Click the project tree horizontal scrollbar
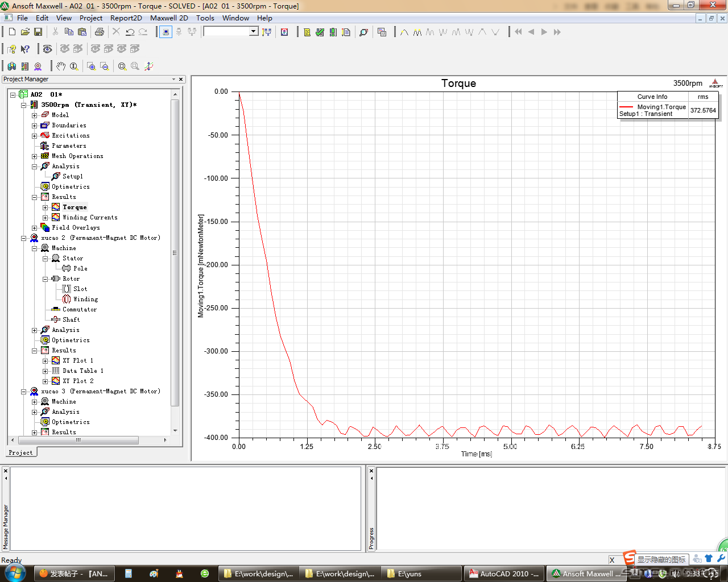728x582 pixels. click(78, 440)
